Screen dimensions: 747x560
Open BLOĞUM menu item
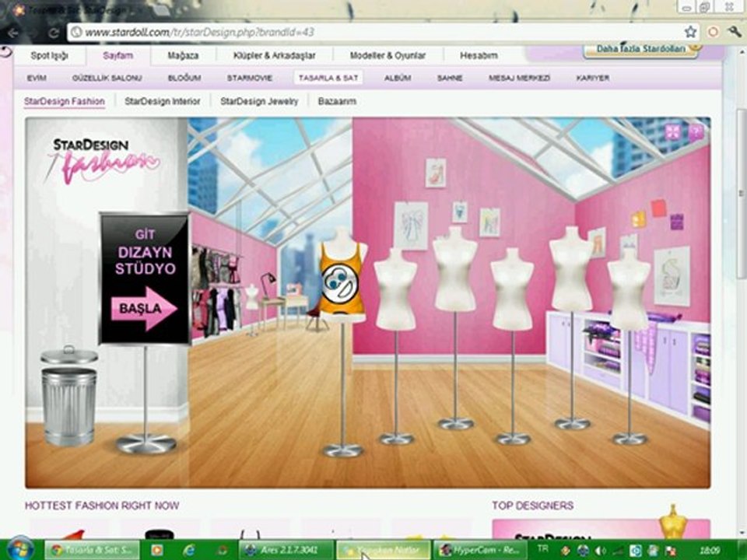click(184, 78)
